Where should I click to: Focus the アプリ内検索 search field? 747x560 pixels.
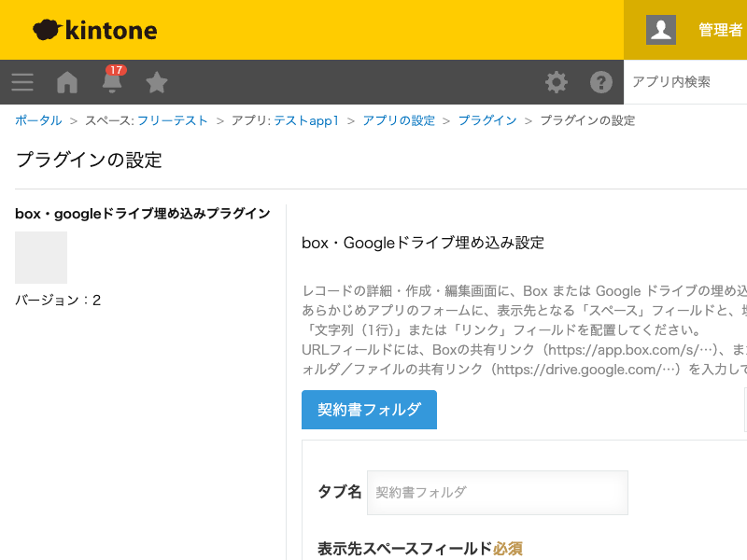[685, 82]
